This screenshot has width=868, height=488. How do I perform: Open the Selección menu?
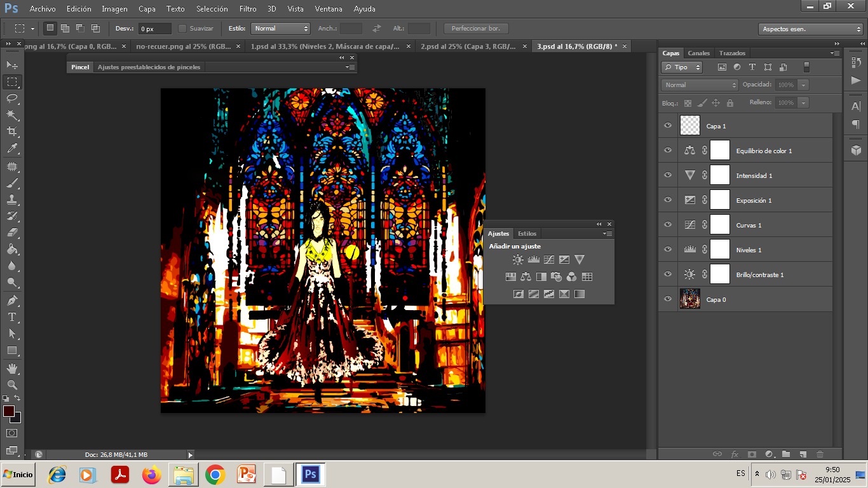click(x=212, y=9)
